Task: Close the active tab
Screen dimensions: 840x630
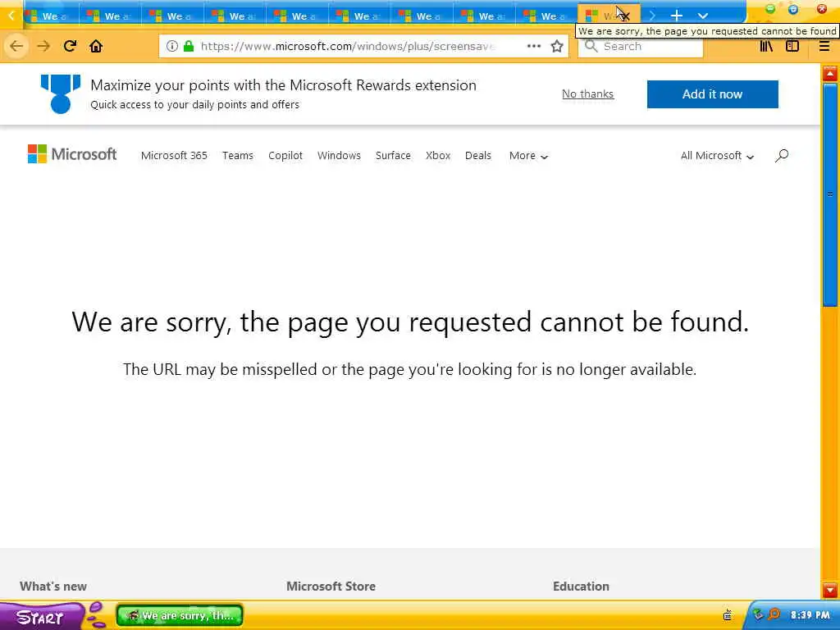Action: [625, 16]
